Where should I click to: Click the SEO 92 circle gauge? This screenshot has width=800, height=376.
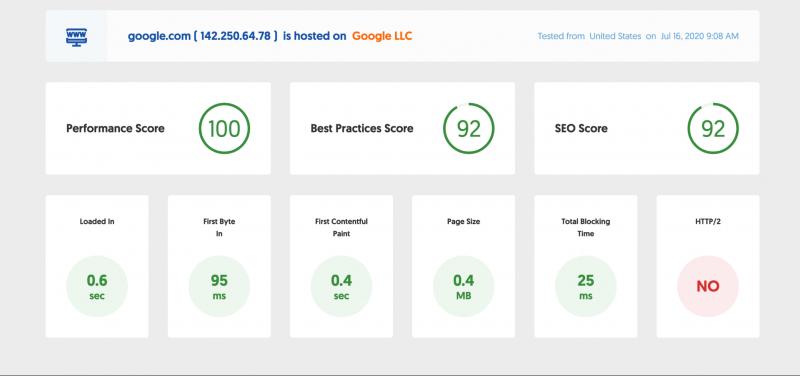coord(713,129)
